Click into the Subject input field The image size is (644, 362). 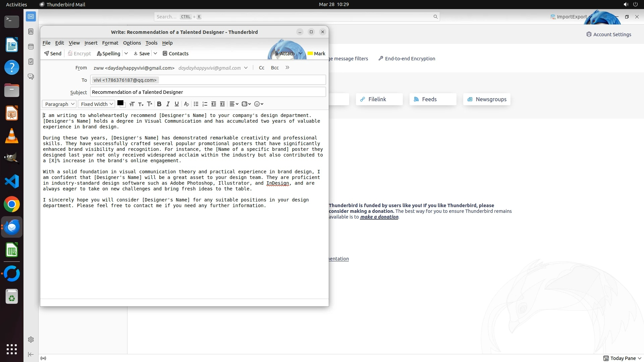click(208, 92)
